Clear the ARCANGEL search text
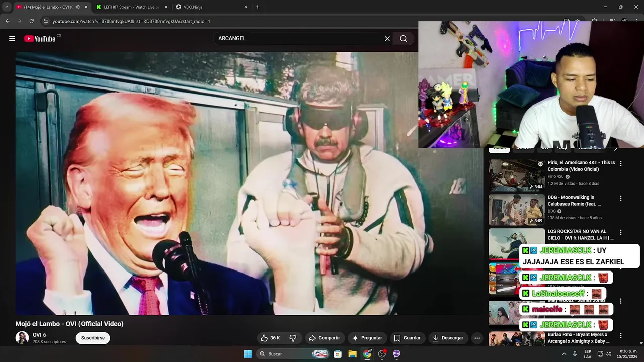 coord(387,38)
